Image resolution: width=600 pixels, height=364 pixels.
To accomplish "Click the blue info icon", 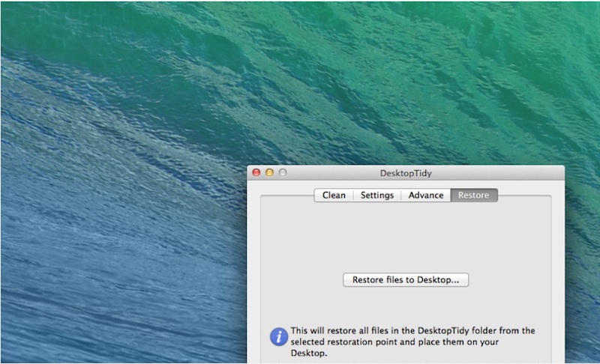I will pyautogui.click(x=279, y=336).
